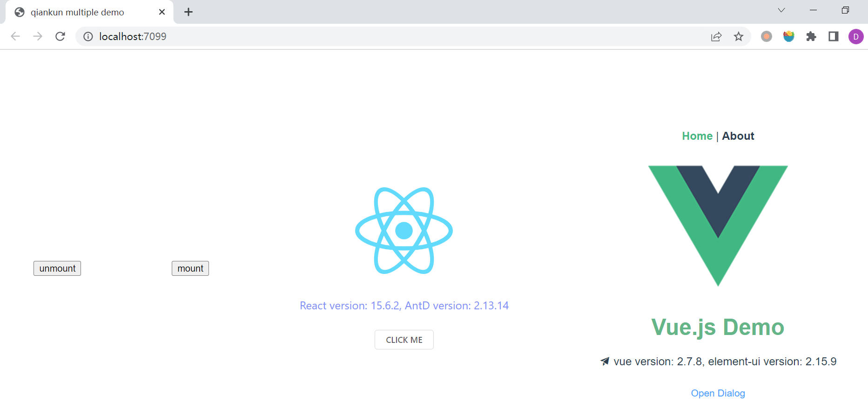
Task: Minimize the browser window
Action: 814,10
